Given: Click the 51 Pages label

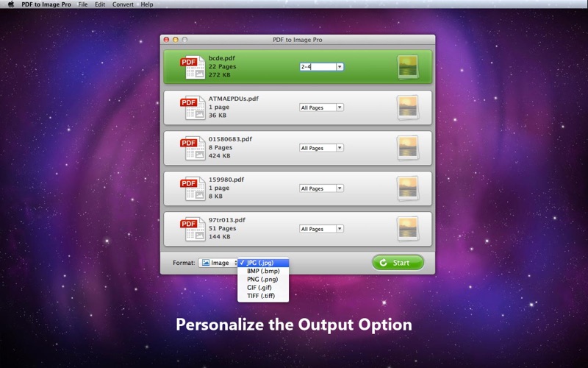Looking at the screenshot, I should click(x=223, y=228).
